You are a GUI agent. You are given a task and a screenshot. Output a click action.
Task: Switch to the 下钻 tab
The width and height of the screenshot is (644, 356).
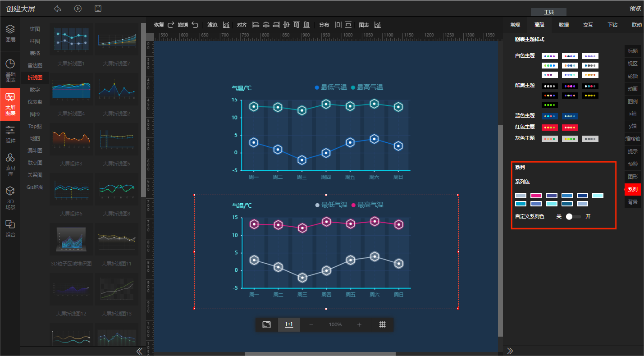click(x=612, y=25)
